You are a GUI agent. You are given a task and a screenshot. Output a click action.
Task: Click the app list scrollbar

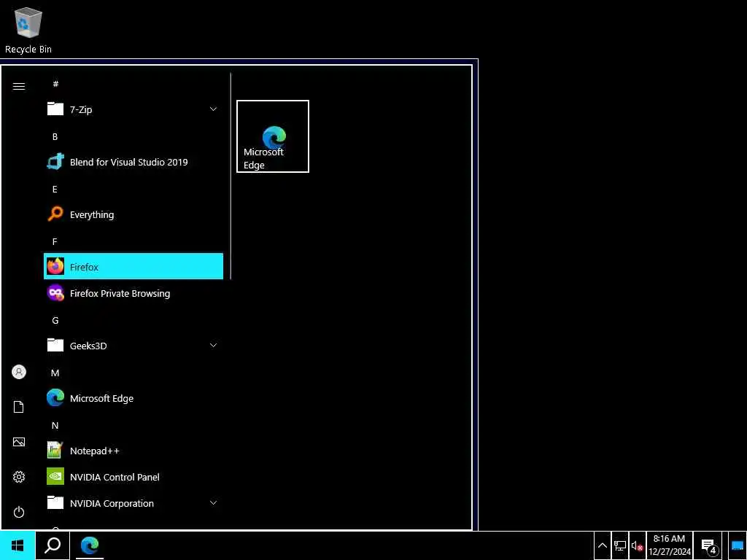click(231, 176)
